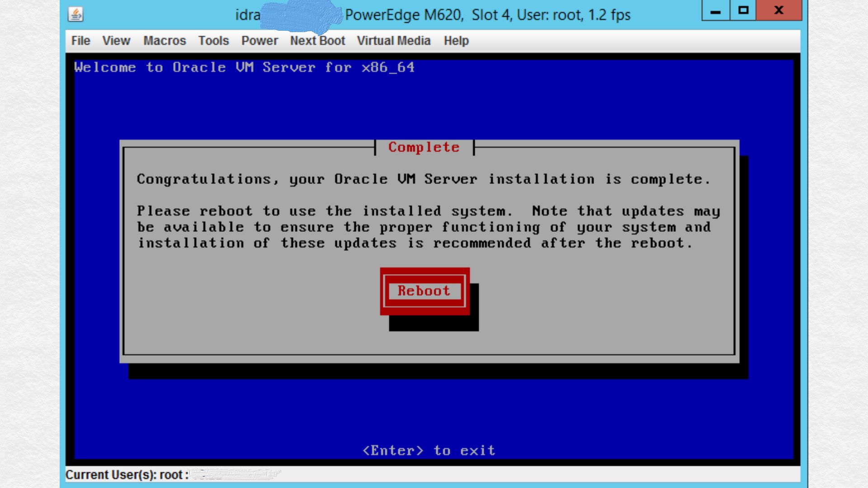This screenshot has height=488, width=868.
Task: Open the Virtual Media menu
Action: [x=393, y=41]
